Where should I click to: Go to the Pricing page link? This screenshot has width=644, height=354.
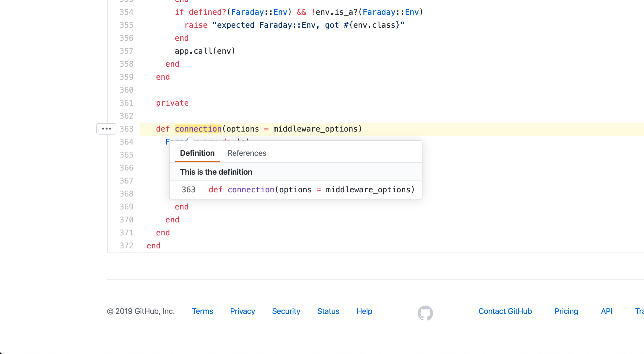click(566, 311)
